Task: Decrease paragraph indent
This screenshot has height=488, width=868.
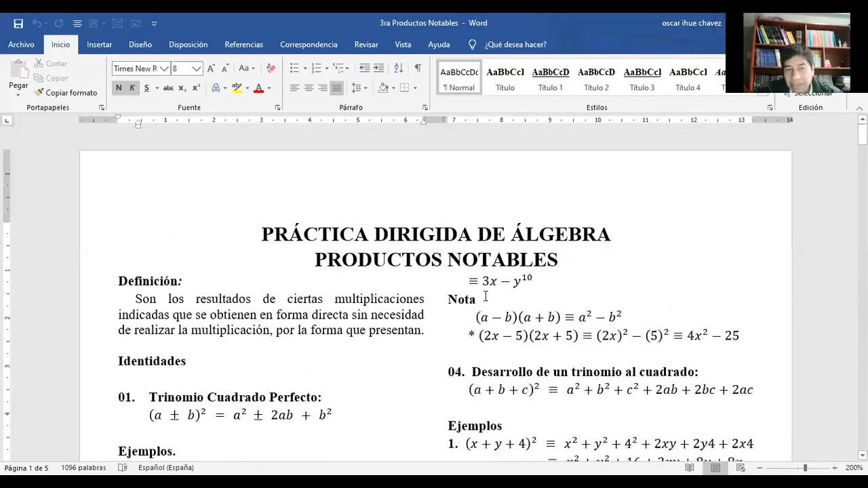Action: click(364, 68)
